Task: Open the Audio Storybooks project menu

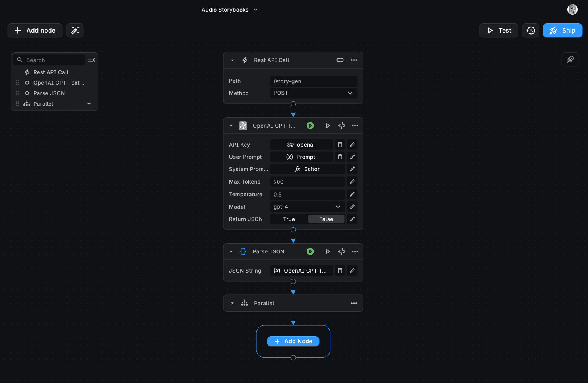Action: pos(229,10)
